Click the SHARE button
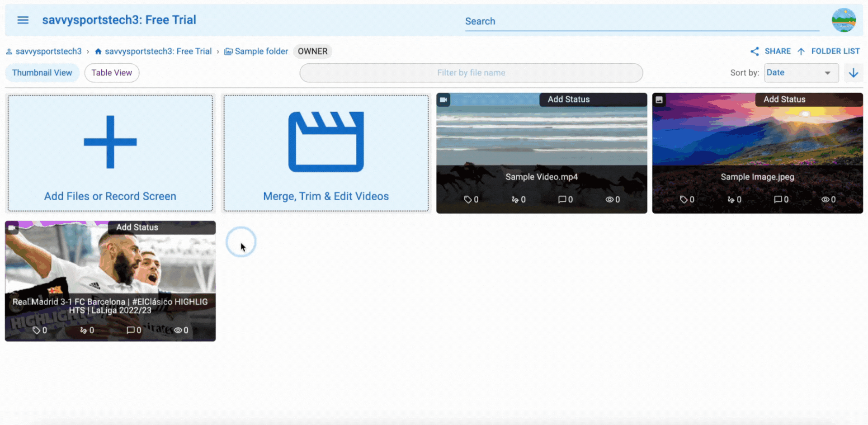The height and width of the screenshot is (425, 868). click(x=770, y=52)
